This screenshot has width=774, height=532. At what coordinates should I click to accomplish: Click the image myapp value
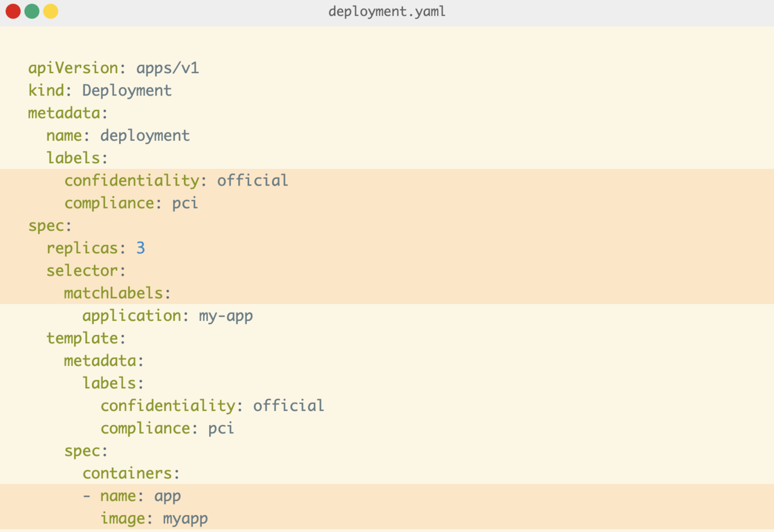click(186, 519)
